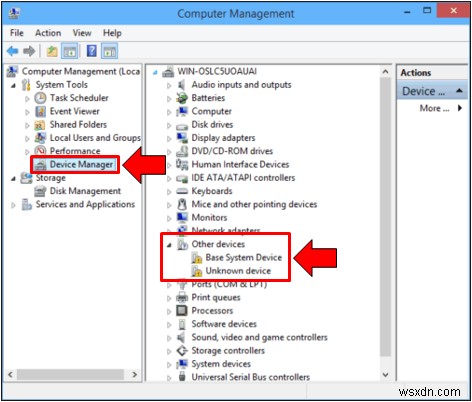Select Software devices category label
The image size is (472, 402).
[224, 324]
